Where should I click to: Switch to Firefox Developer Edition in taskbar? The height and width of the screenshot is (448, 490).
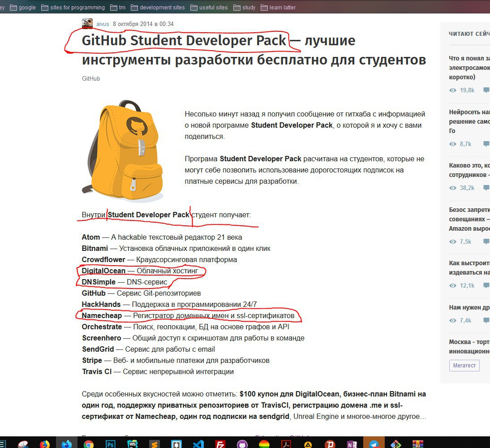pos(67,444)
